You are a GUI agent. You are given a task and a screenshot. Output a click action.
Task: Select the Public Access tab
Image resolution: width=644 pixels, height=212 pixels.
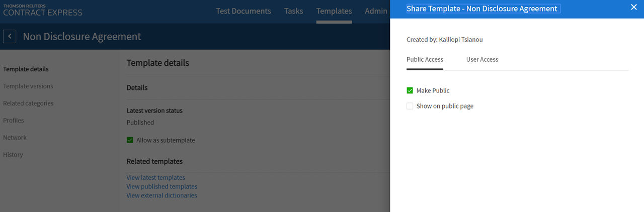(x=425, y=59)
